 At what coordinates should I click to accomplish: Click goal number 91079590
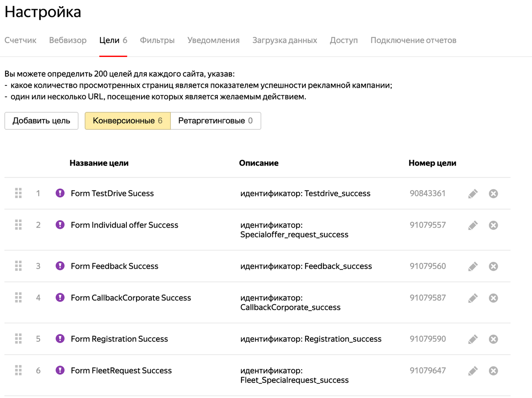pyautogui.click(x=428, y=339)
